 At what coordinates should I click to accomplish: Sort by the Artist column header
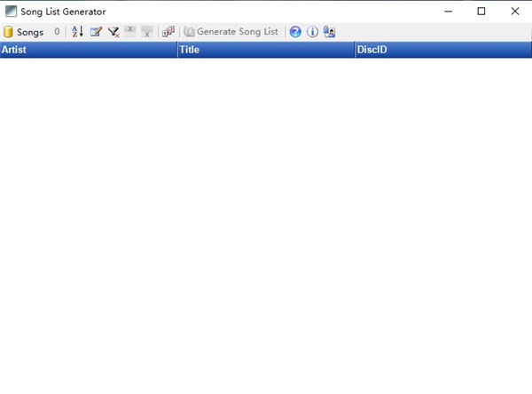tap(89, 50)
